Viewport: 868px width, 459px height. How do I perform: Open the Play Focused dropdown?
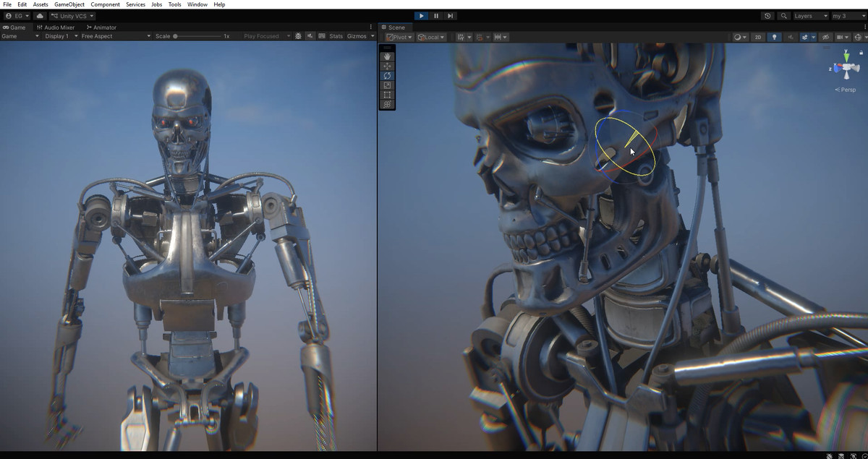(266, 36)
